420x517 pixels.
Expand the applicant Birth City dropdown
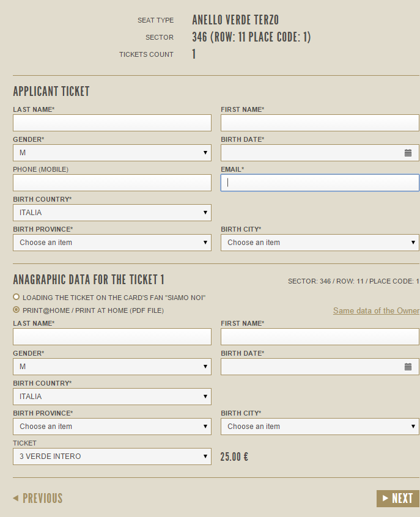tap(320, 243)
